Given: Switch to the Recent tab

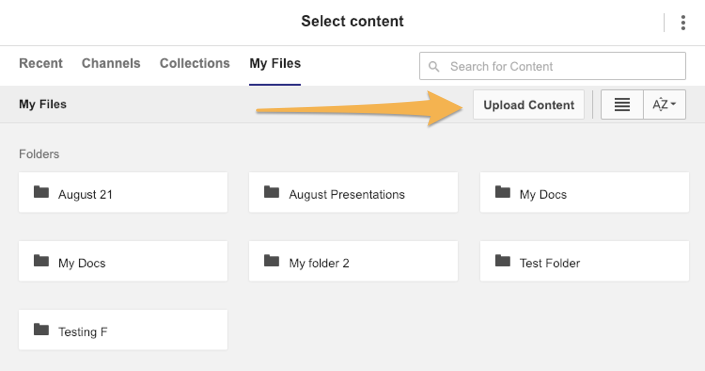Looking at the screenshot, I should [x=40, y=63].
